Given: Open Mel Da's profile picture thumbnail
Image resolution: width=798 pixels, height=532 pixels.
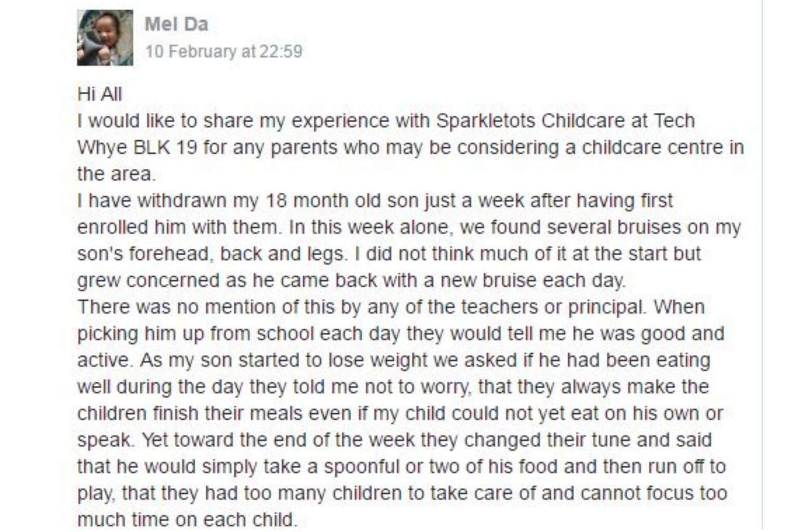Looking at the screenshot, I should click(105, 38).
